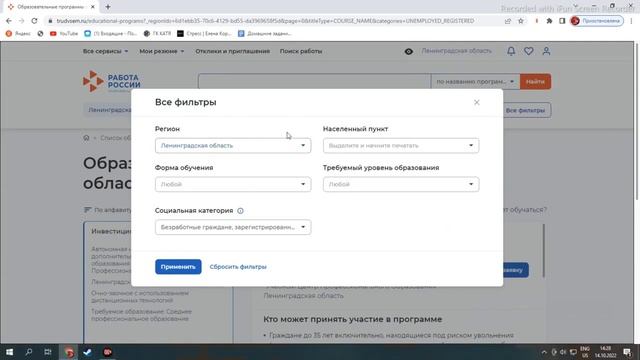This screenshot has height=360, width=640.
Task: Open the YouTube bookmark
Action: [64, 34]
